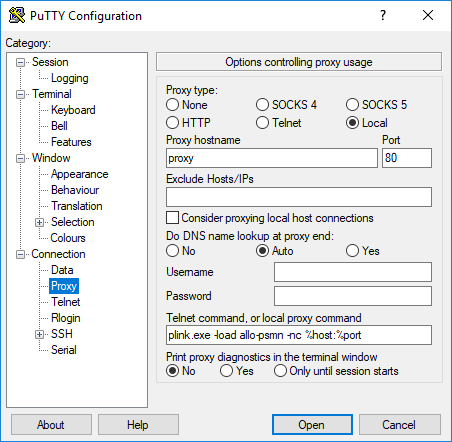Enable Consider proxying local host connections

point(172,218)
